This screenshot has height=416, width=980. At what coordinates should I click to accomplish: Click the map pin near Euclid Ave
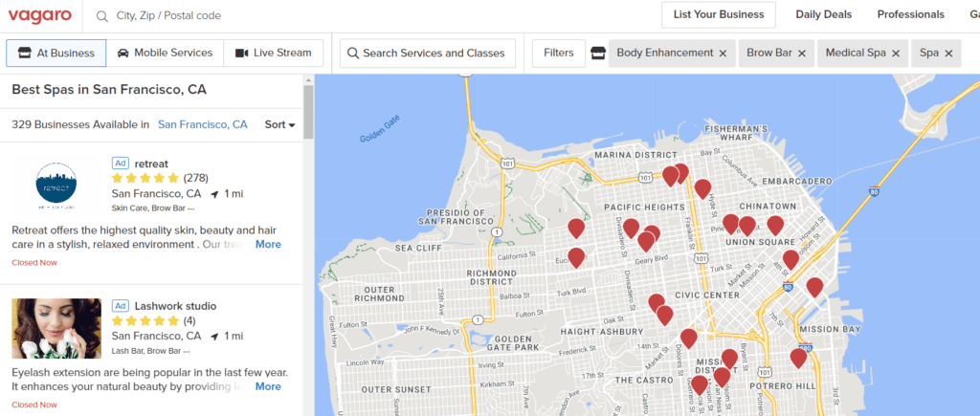click(576, 256)
